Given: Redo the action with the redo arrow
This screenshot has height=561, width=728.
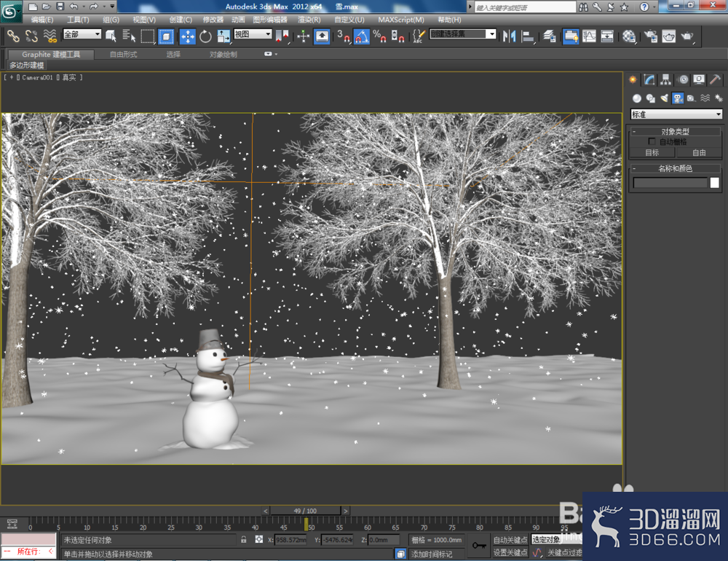Looking at the screenshot, I should point(94,7).
